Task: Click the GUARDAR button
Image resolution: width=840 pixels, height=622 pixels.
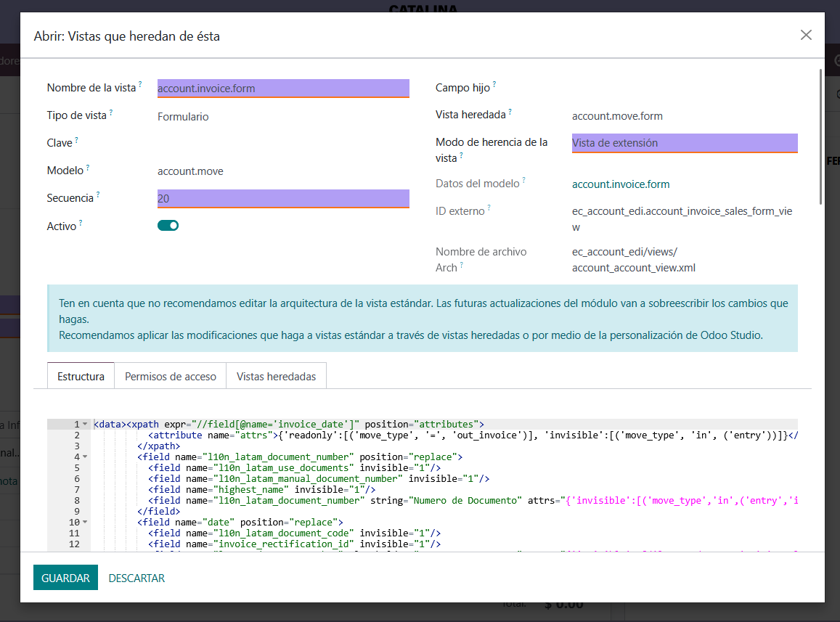Action: click(x=65, y=578)
